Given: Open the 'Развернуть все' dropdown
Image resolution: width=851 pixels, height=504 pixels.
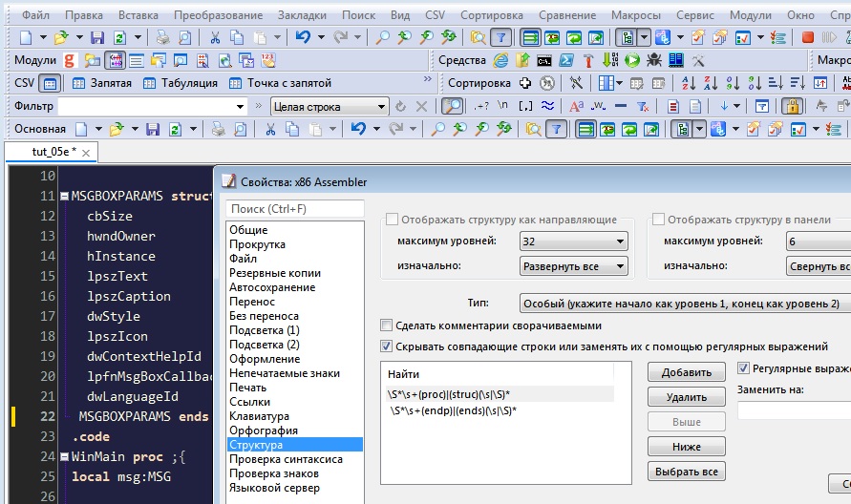Looking at the screenshot, I should point(573,266).
